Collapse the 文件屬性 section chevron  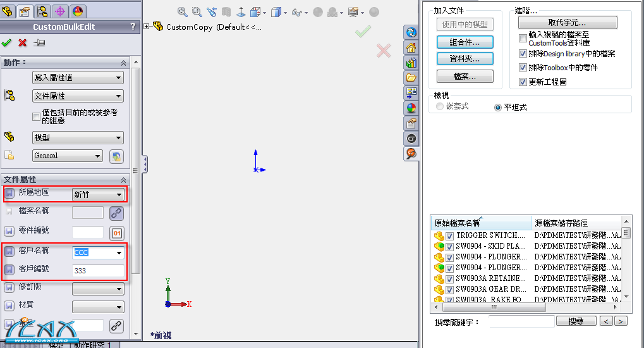point(123,180)
